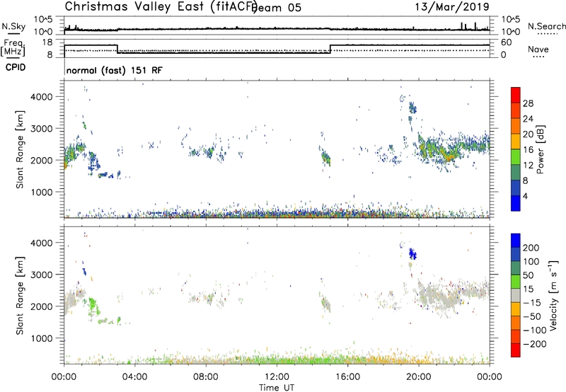
Task: Click the '28' tick on power color bar
Action: tap(528, 103)
